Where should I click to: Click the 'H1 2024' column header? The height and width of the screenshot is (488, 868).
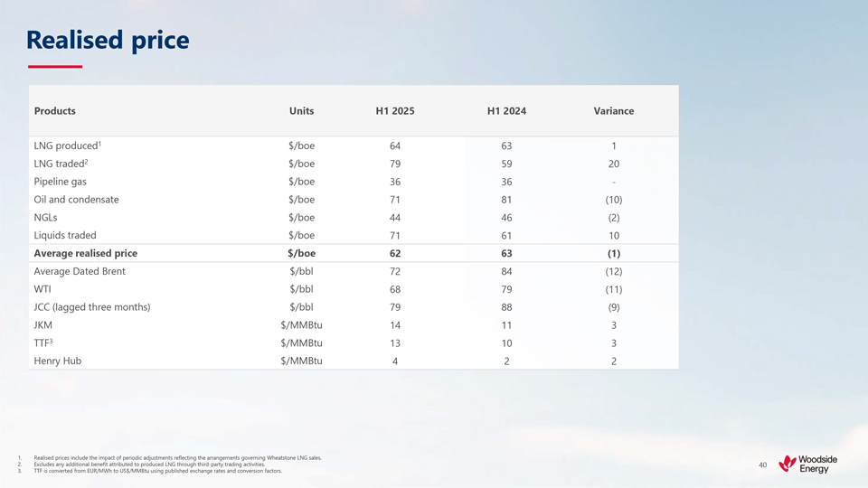pyautogui.click(x=506, y=111)
